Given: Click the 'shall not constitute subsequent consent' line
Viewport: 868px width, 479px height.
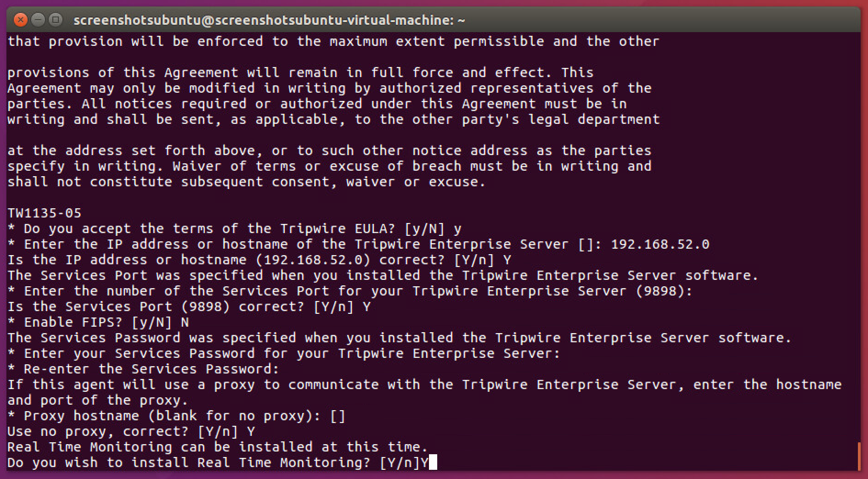Looking at the screenshot, I should [246, 182].
